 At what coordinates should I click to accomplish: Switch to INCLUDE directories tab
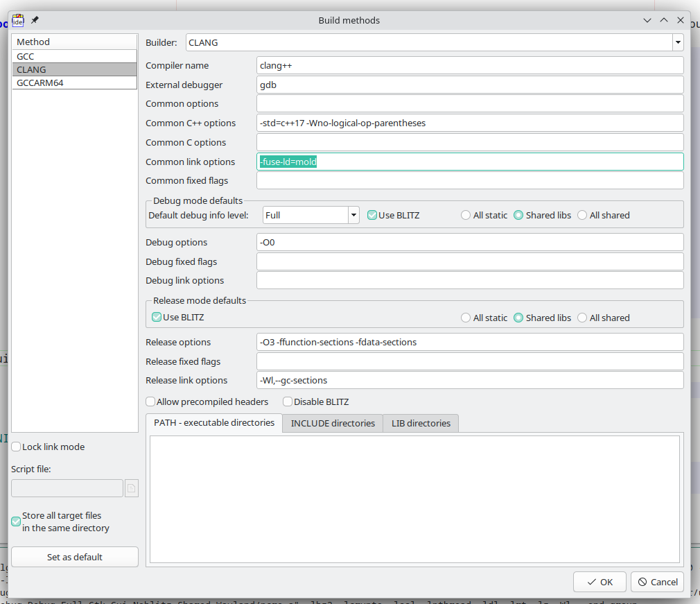tap(333, 423)
